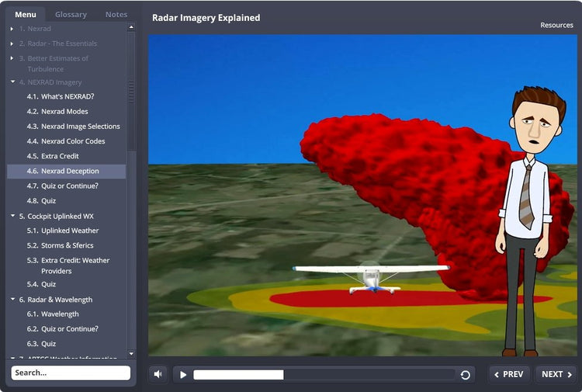This screenshot has width=582, height=392.
Task: Expand the 1. Nexrad section arrow
Action: (x=12, y=29)
